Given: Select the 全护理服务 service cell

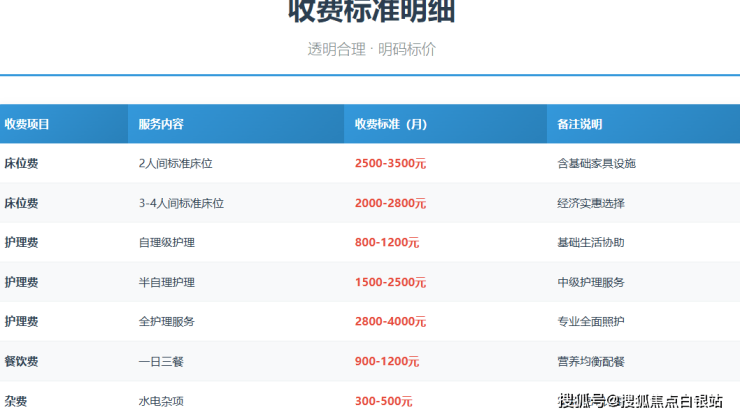Looking at the screenshot, I should point(167,322).
